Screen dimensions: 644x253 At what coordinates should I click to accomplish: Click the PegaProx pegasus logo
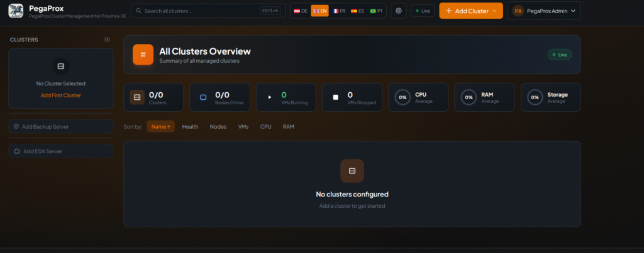click(16, 11)
